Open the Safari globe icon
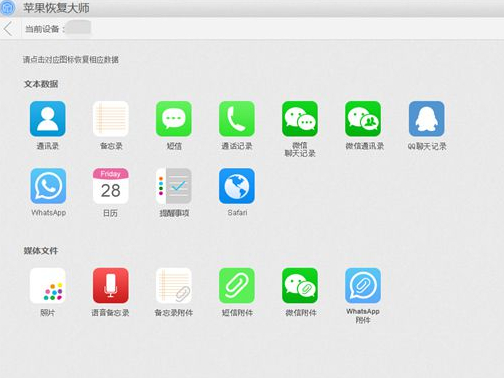The height and width of the screenshot is (378, 504). click(x=237, y=186)
